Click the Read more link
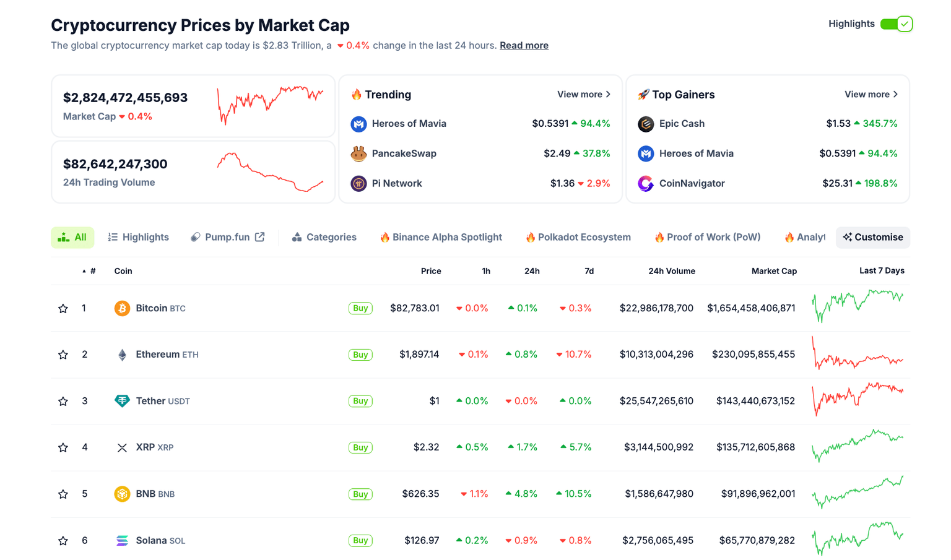This screenshot has width=951, height=560. 524,45
